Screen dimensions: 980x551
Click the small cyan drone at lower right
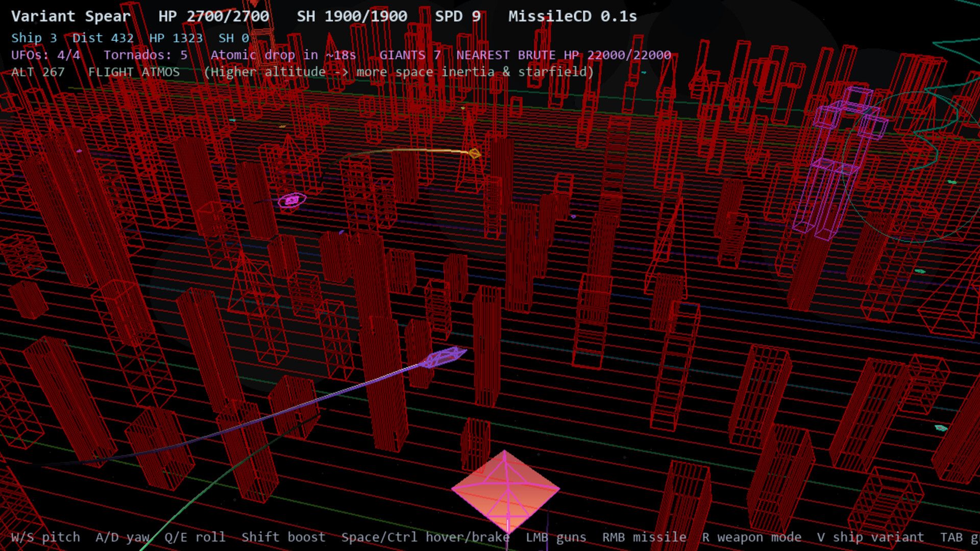(x=941, y=428)
